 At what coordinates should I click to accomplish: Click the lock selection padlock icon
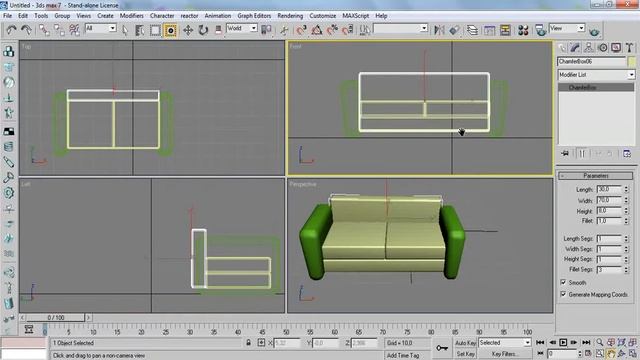(248, 342)
